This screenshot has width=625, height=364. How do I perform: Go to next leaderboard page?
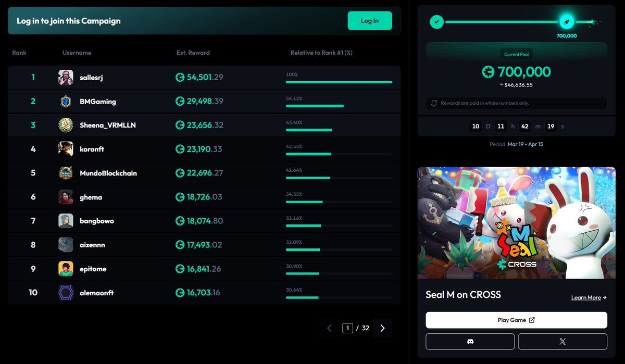point(383,328)
